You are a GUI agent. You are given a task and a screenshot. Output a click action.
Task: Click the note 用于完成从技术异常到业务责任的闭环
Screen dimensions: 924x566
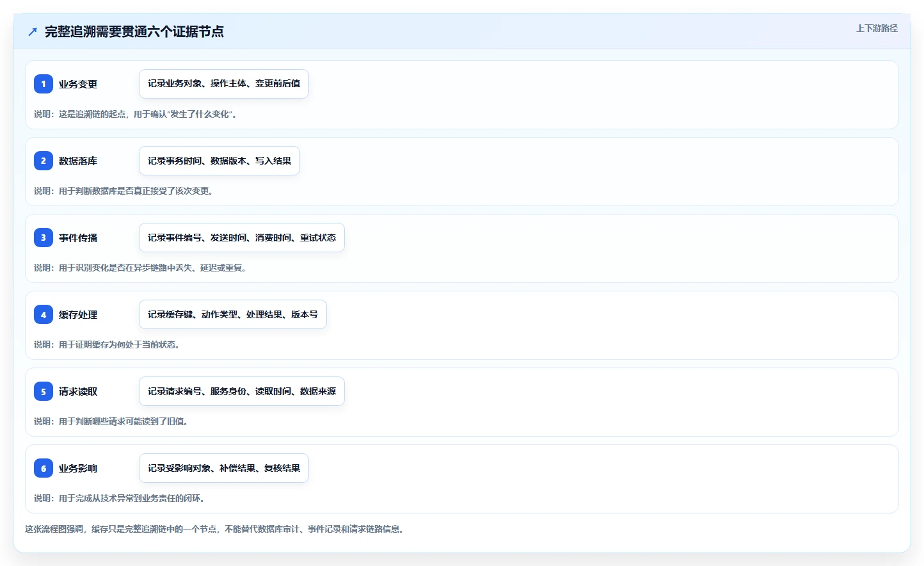120,498
